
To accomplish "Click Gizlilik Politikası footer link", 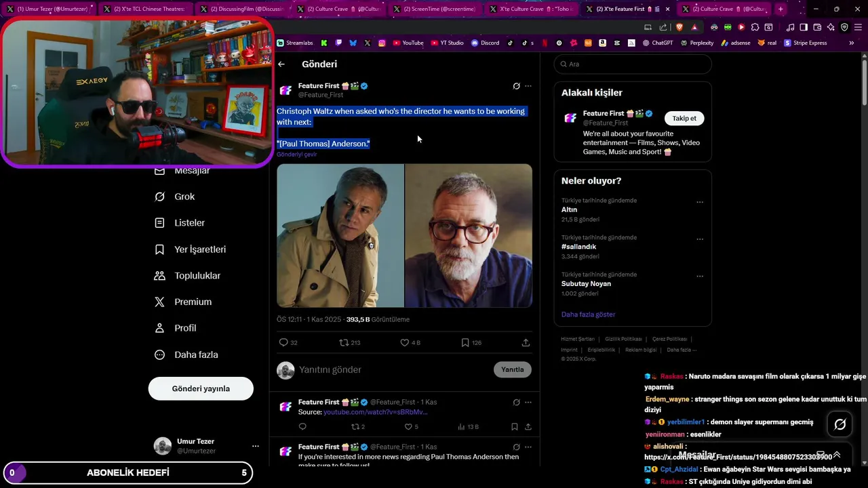I will click(x=623, y=339).
